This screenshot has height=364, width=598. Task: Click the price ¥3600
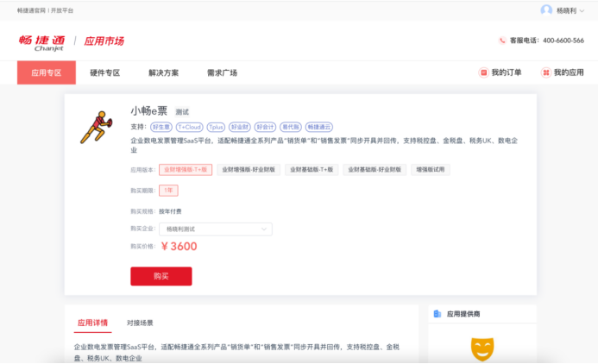pyautogui.click(x=179, y=246)
